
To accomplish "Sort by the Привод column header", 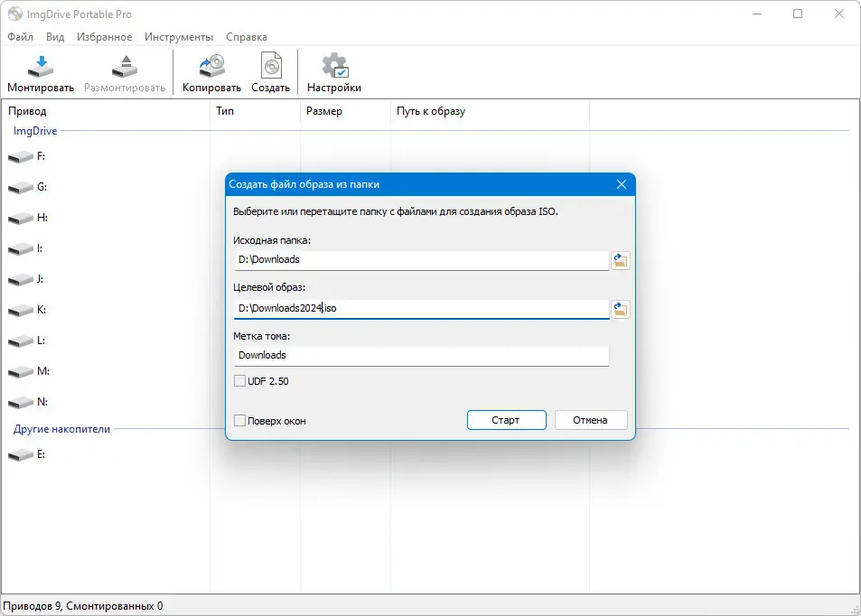I will pyautogui.click(x=106, y=111).
